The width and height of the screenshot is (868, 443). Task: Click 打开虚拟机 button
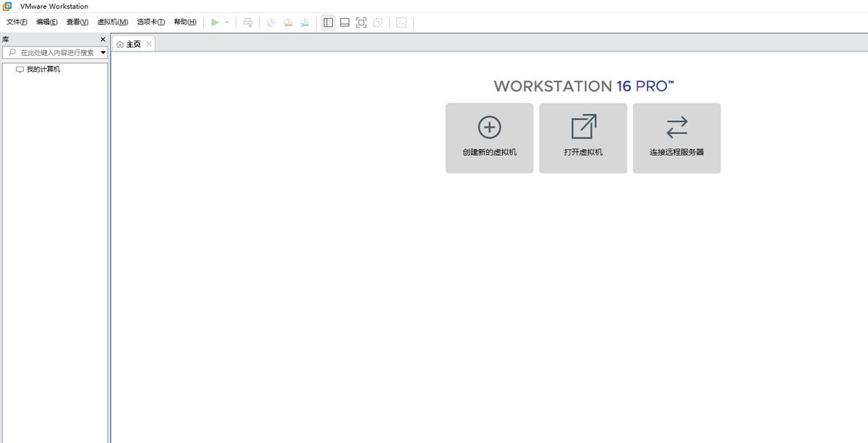(583, 138)
